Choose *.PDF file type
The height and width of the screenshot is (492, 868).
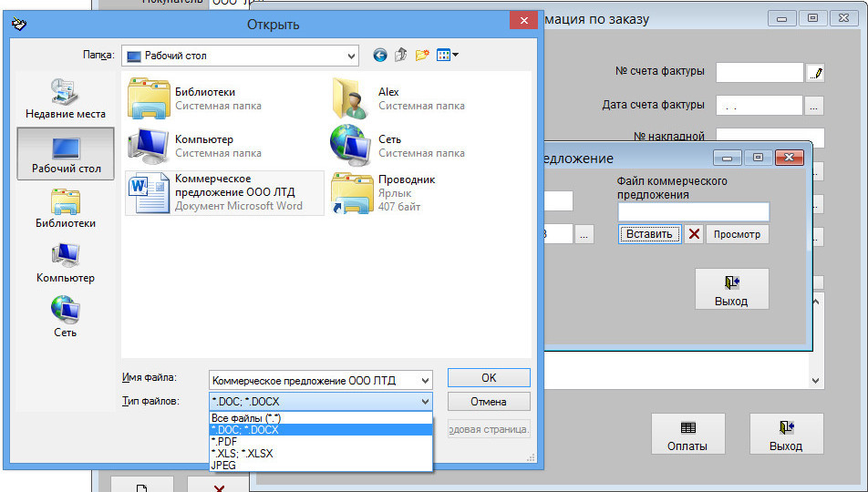tap(321, 442)
